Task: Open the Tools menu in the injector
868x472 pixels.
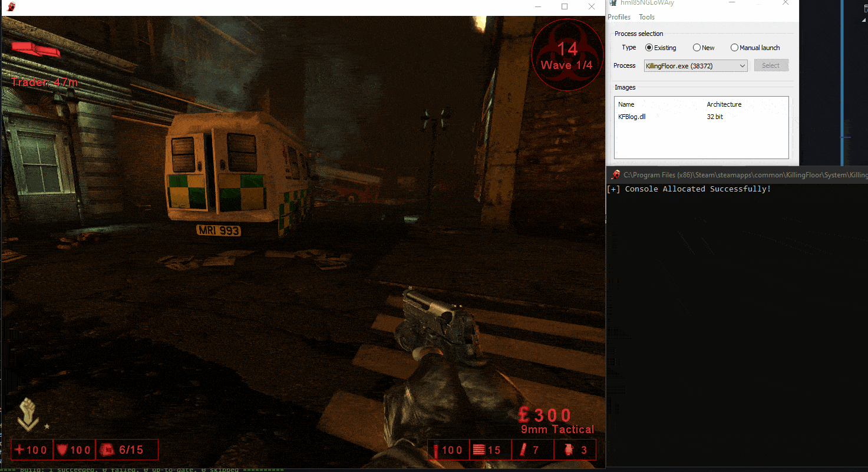Action: point(646,17)
